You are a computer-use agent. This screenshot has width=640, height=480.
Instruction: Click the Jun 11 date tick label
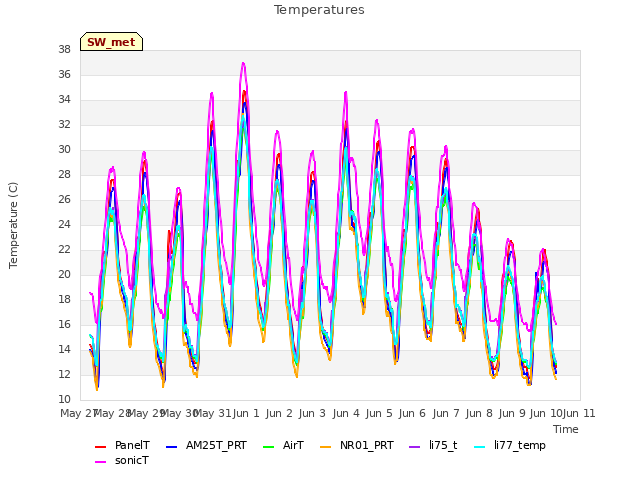(x=579, y=413)
